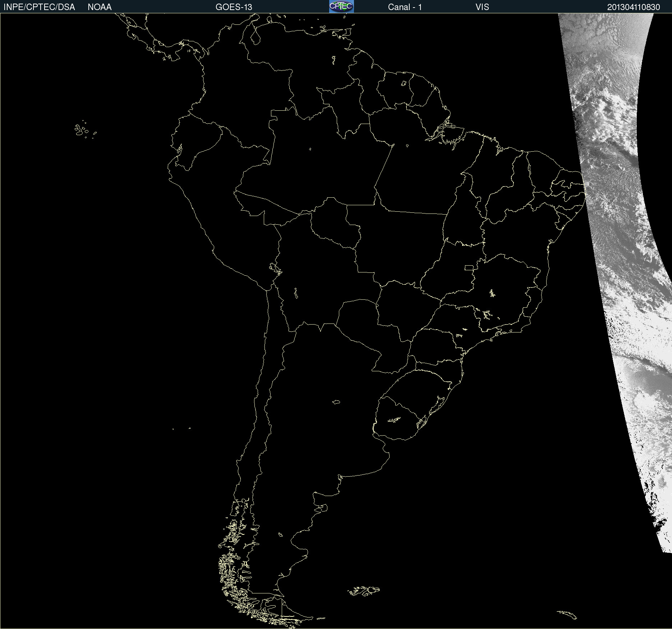Click the Canal - 1 label
This screenshot has width=672, height=629.
pyautogui.click(x=405, y=7)
